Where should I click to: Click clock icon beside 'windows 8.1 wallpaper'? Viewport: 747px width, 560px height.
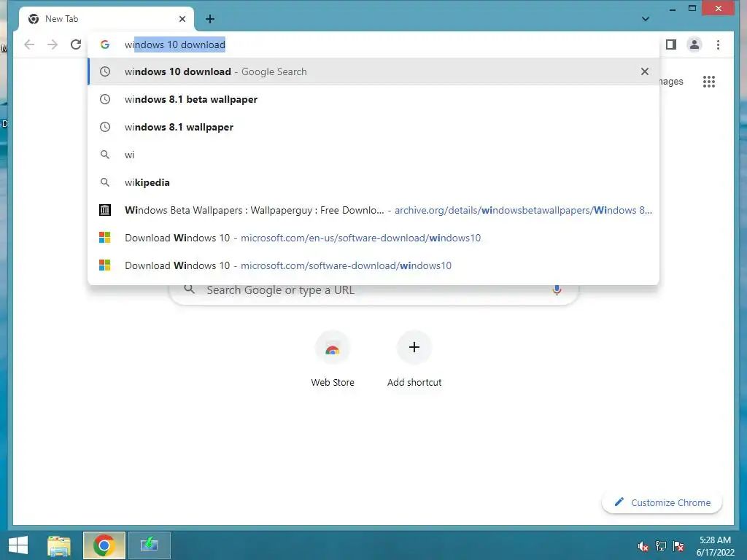click(x=105, y=127)
